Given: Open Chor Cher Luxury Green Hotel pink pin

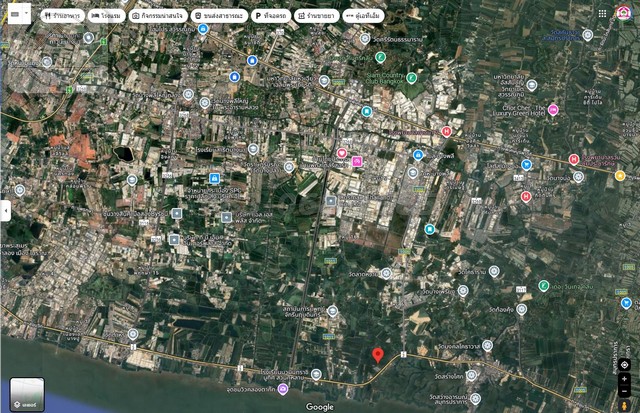Looking at the screenshot, I should pos(553,110).
